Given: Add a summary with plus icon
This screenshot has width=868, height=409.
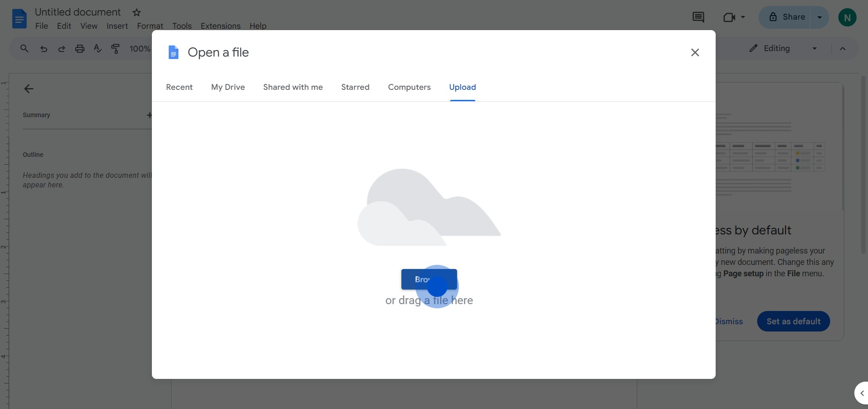Looking at the screenshot, I should tap(149, 115).
